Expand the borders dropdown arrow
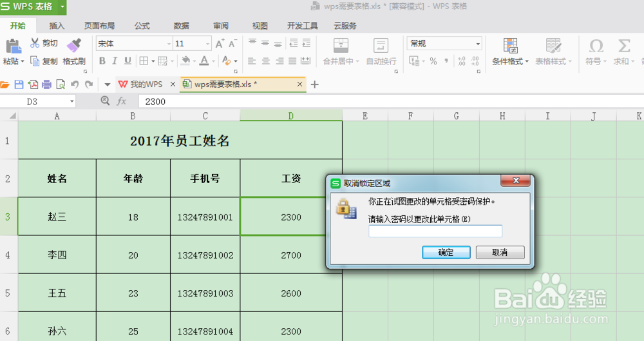The image size is (644, 341). 153,61
